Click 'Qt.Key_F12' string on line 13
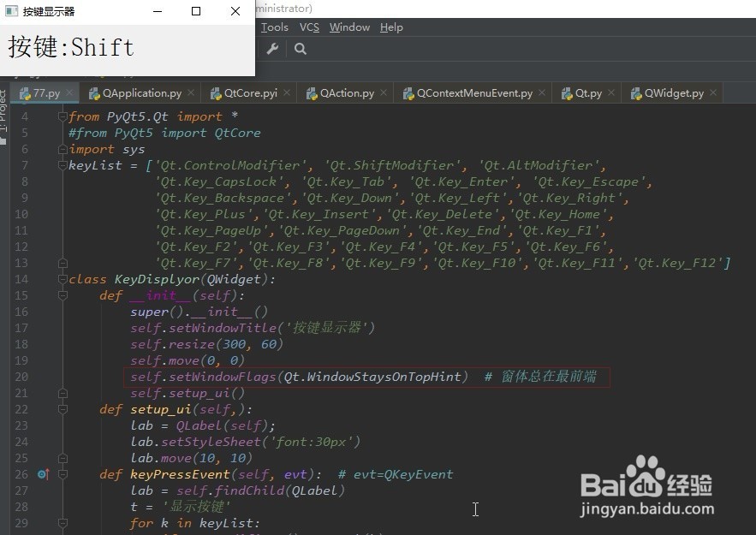Viewport: 756px width, 535px height. (679, 263)
